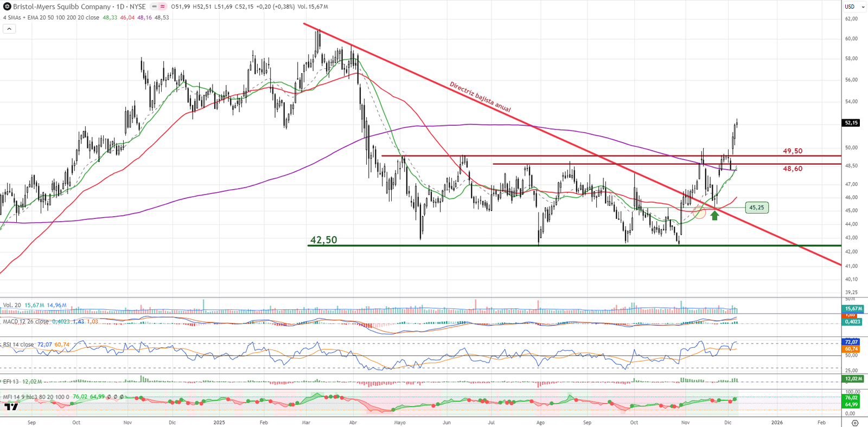
Task: Click the 45,25 price label callout
Action: tap(756, 208)
